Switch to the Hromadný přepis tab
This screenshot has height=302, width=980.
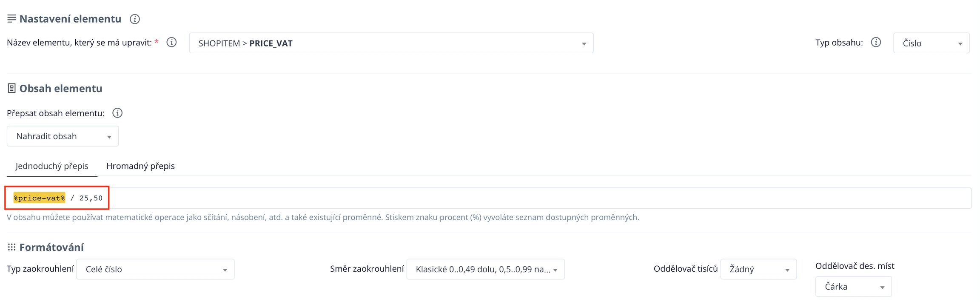(140, 166)
